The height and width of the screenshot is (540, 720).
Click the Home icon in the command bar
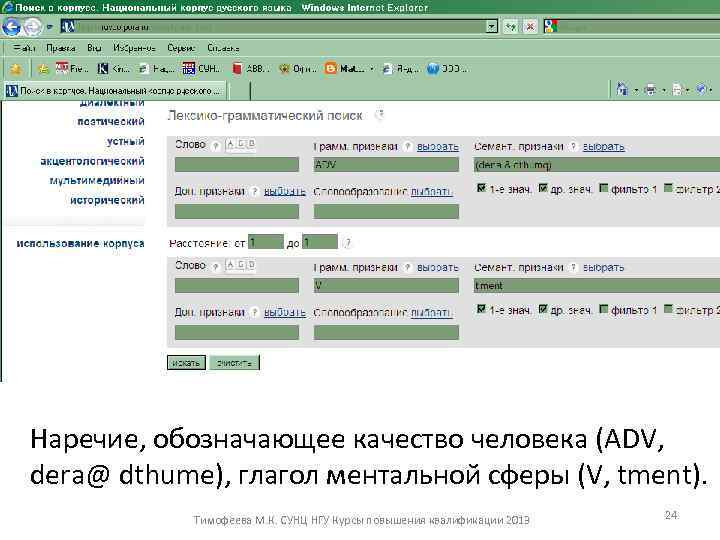[622, 89]
